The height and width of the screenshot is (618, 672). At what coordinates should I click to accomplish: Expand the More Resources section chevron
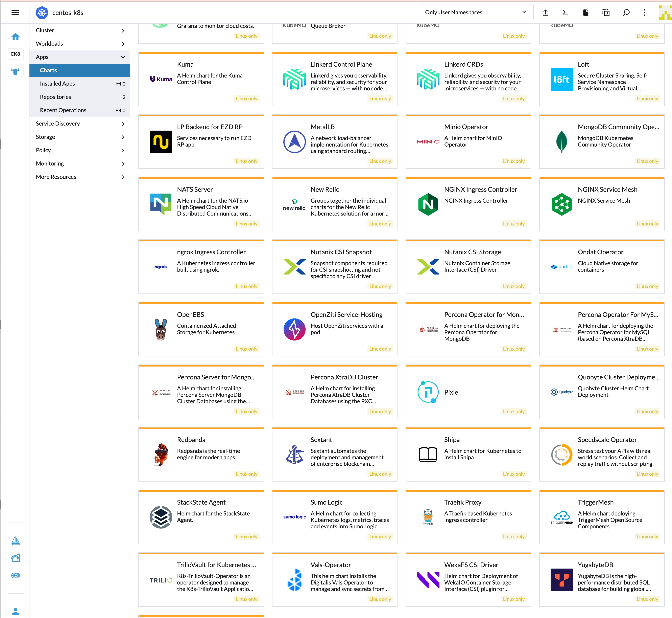[123, 177]
